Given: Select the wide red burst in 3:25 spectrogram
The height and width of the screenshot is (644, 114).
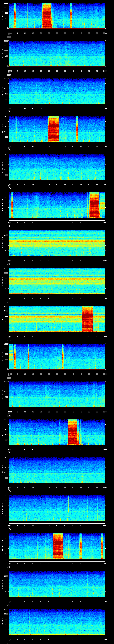Looking at the screenshot, I should tap(54, 129).
